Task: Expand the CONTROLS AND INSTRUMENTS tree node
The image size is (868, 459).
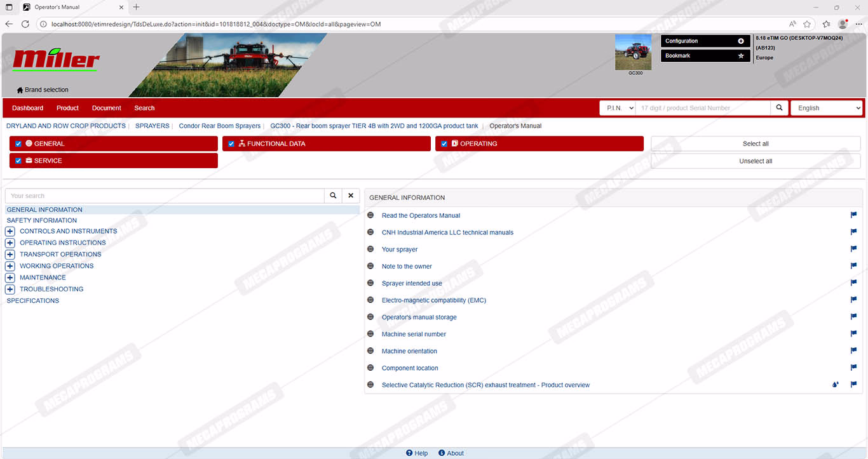Action: click(10, 232)
